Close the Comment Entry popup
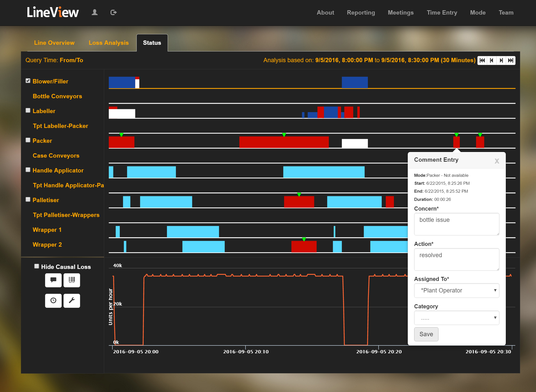This screenshot has height=392, width=536. (x=497, y=161)
